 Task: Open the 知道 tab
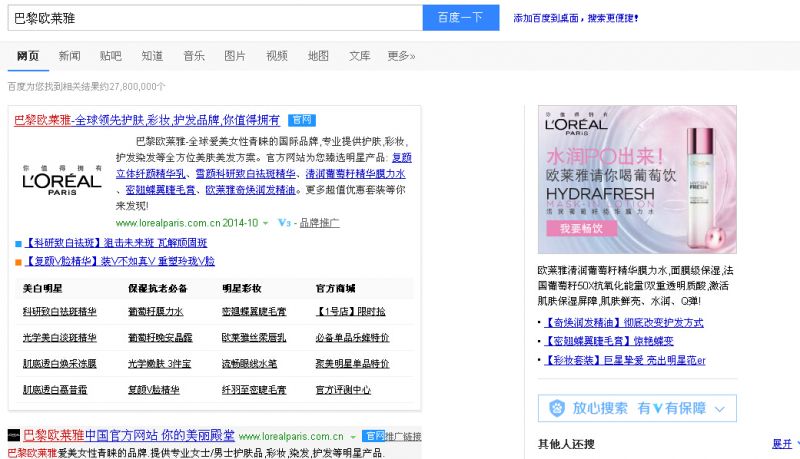tap(152, 56)
